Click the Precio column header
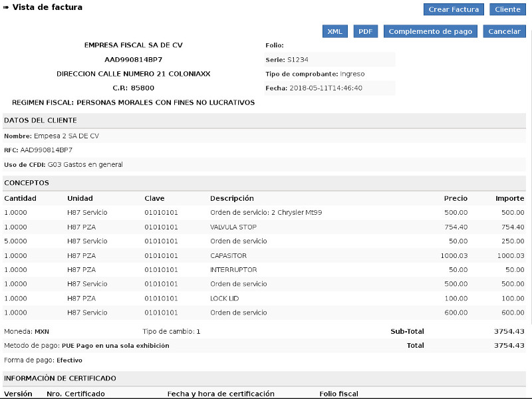Image resolution: width=532 pixels, height=399 pixels. pos(456,198)
